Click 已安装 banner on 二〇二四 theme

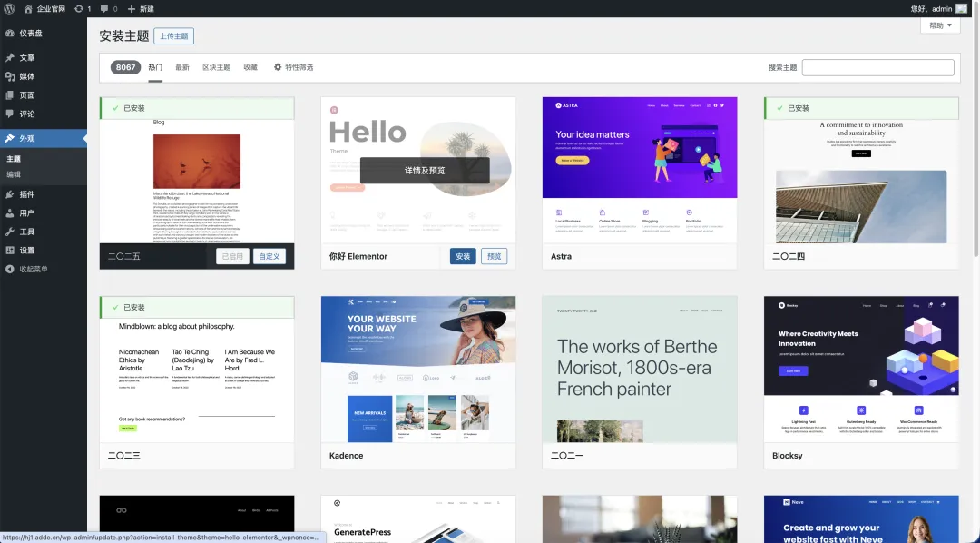(x=861, y=108)
